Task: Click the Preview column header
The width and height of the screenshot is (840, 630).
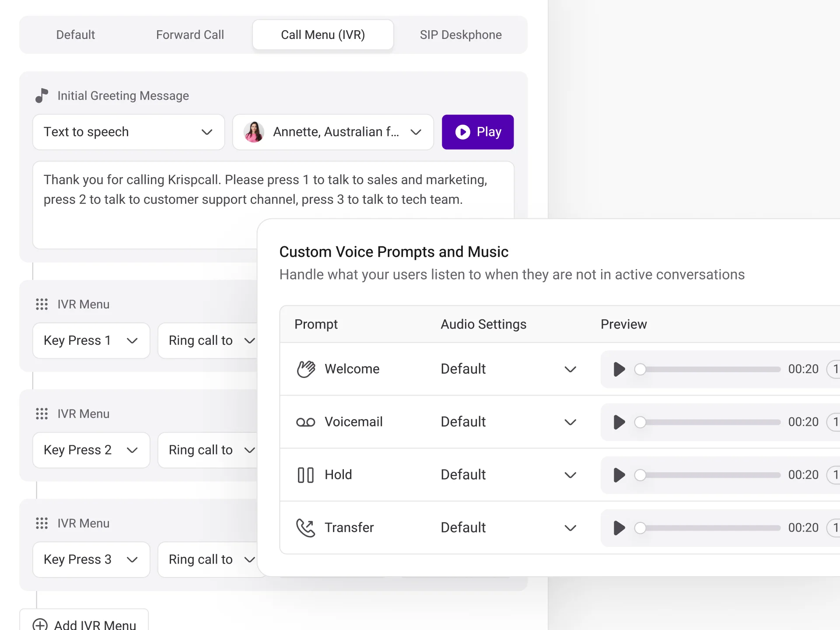Action: [x=623, y=324]
